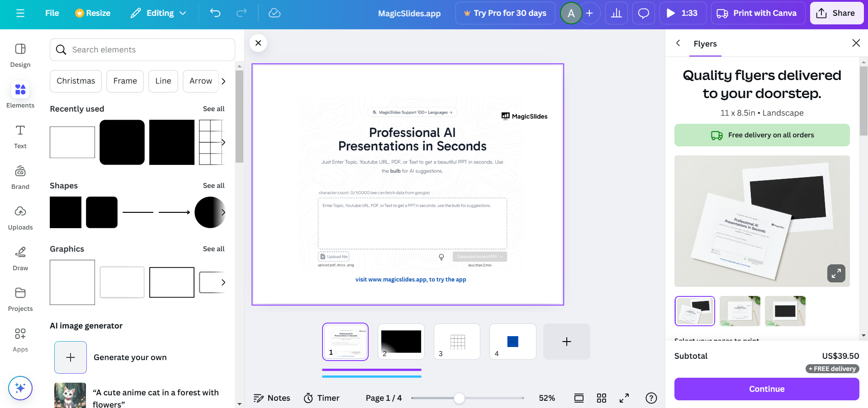The width and height of the screenshot is (868, 408).
Task: See all Recently used elements
Action: (x=213, y=108)
